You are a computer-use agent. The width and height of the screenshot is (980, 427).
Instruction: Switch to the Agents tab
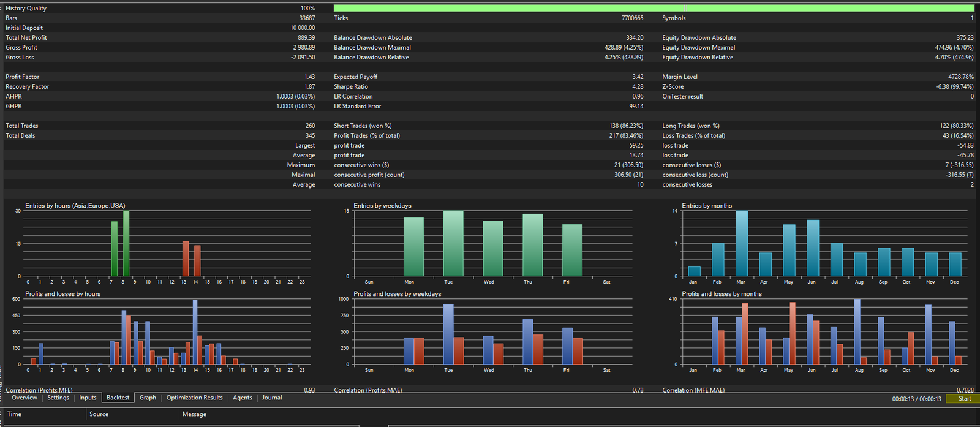click(x=243, y=398)
